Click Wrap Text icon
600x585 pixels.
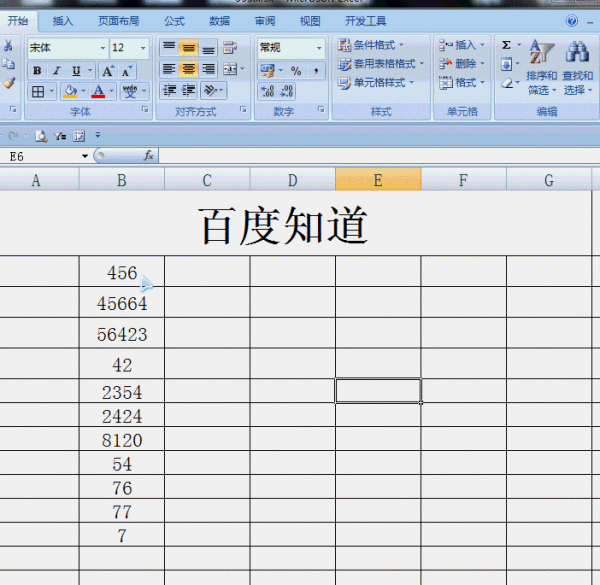point(230,47)
